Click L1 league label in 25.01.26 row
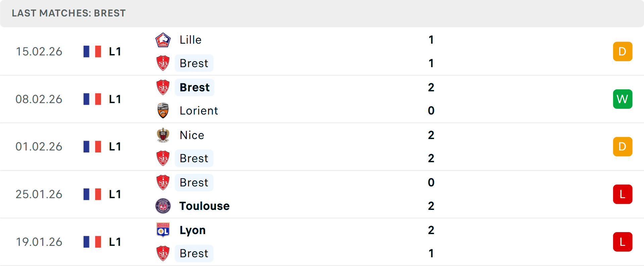The height and width of the screenshot is (266, 644). click(x=115, y=194)
